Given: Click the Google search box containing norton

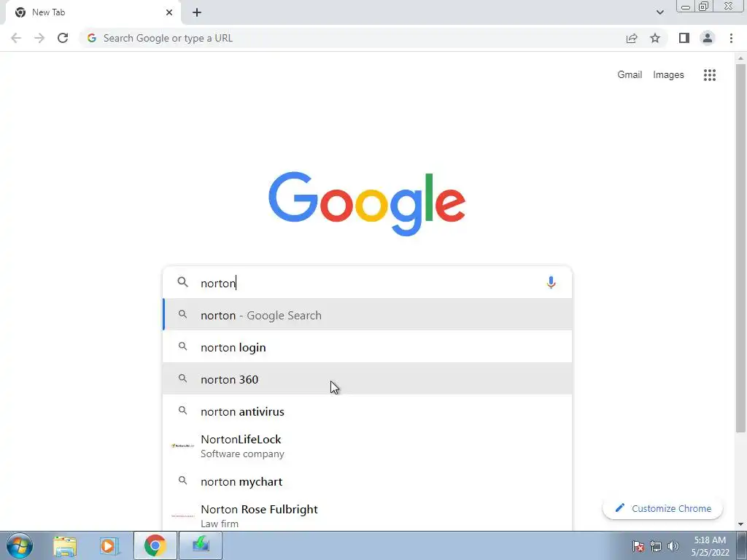Looking at the screenshot, I should point(367,282).
